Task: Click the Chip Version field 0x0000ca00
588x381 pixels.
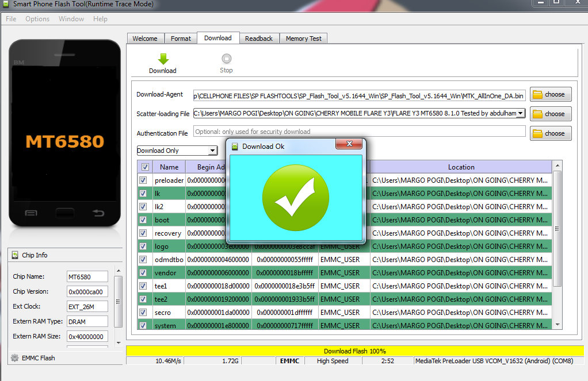Action: [x=87, y=291]
